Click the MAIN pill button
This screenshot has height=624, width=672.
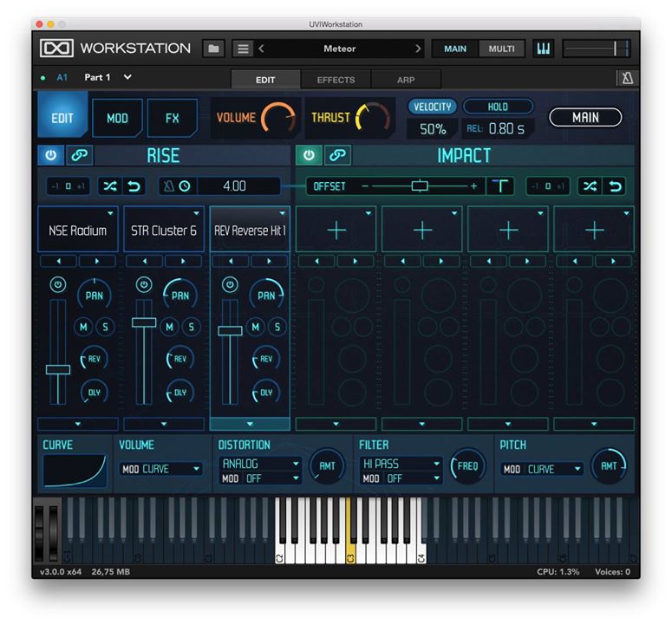coord(585,117)
